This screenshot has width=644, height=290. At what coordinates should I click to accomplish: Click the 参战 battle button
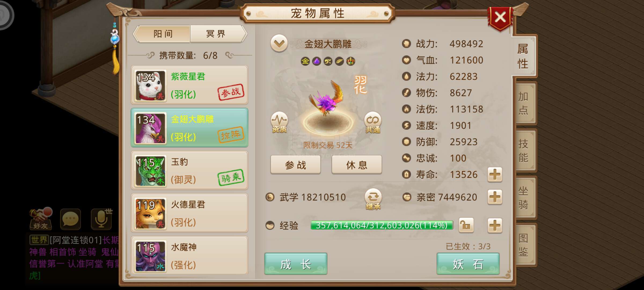click(295, 165)
